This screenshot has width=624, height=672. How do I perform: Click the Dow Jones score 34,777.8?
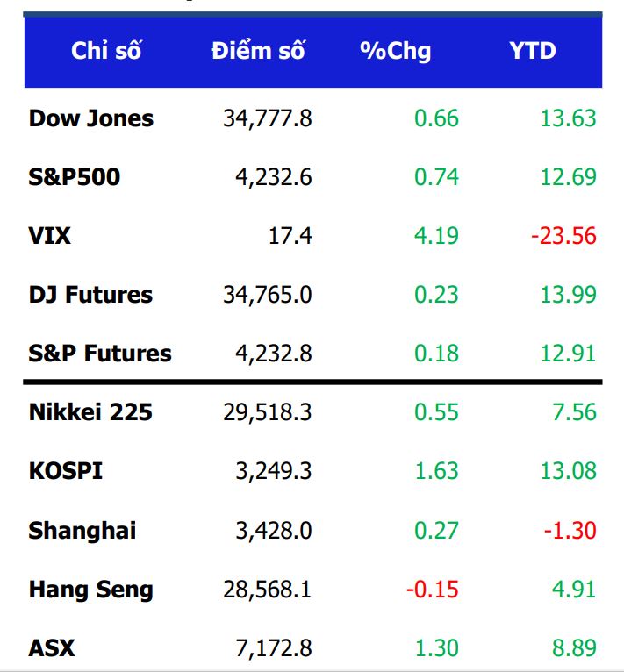click(268, 118)
